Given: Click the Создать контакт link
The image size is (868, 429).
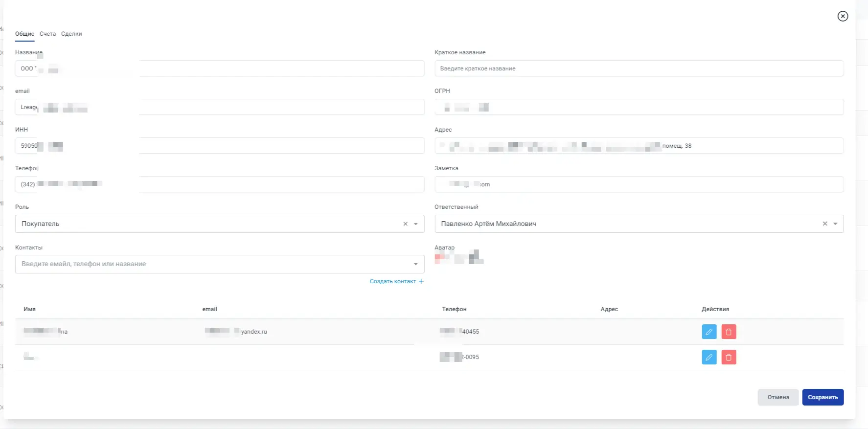Looking at the screenshot, I should click(396, 281).
